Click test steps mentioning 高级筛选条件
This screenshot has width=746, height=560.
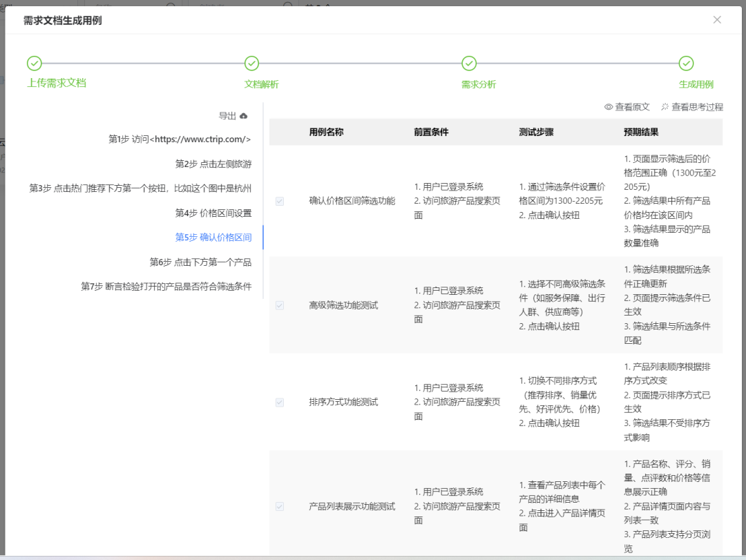click(x=562, y=305)
